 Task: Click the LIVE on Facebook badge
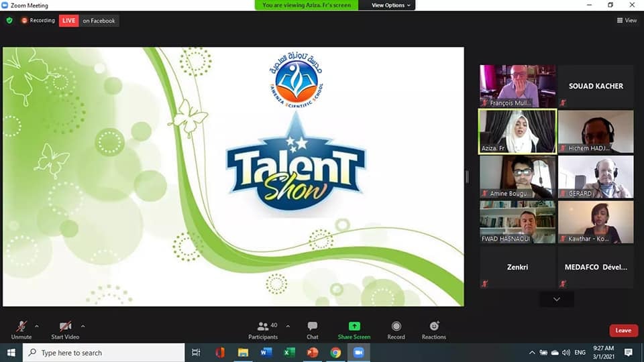(x=89, y=21)
